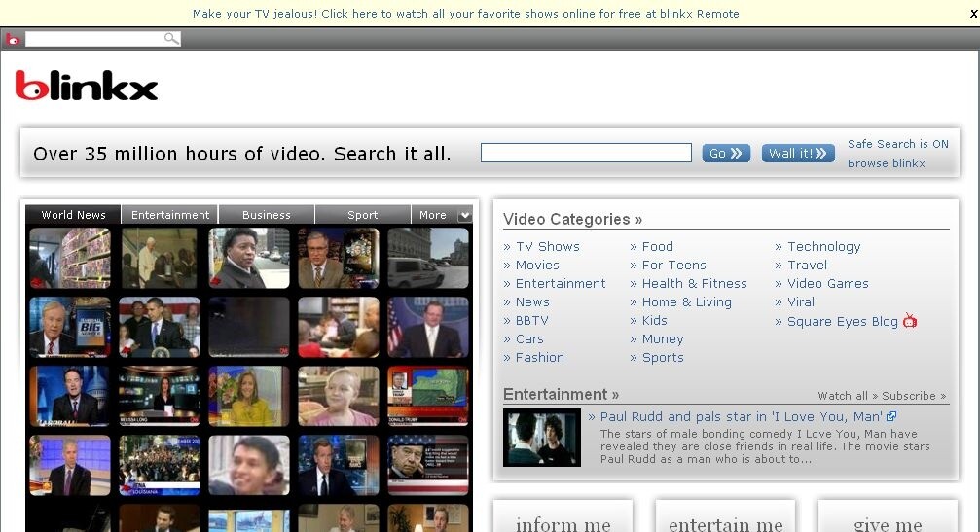Viewport: 980px width, 532px height.
Task: Open the Video Games category
Action: [x=827, y=283]
